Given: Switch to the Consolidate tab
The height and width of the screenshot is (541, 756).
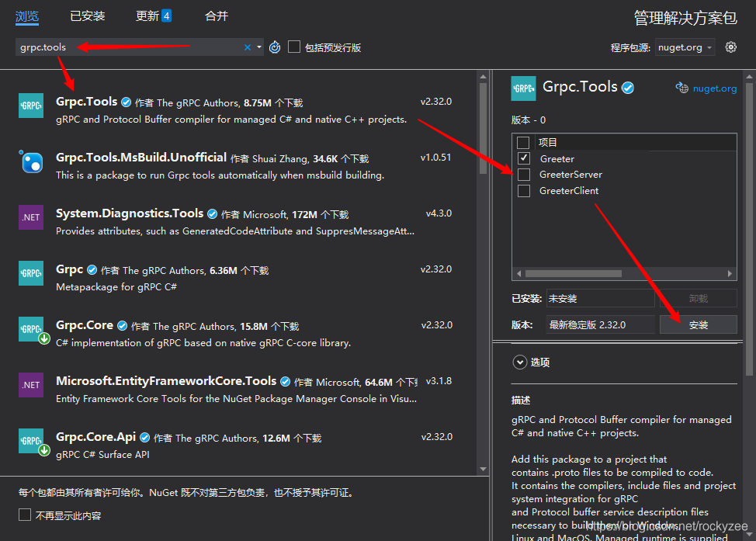Looking at the screenshot, I should 217,16.
